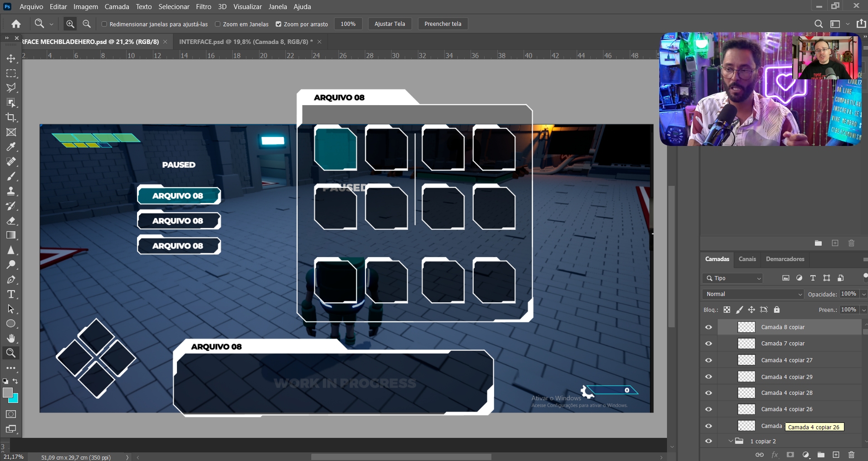Select the Move tool
The width and height of the screenshot is (868, 461).
[11, 58]
